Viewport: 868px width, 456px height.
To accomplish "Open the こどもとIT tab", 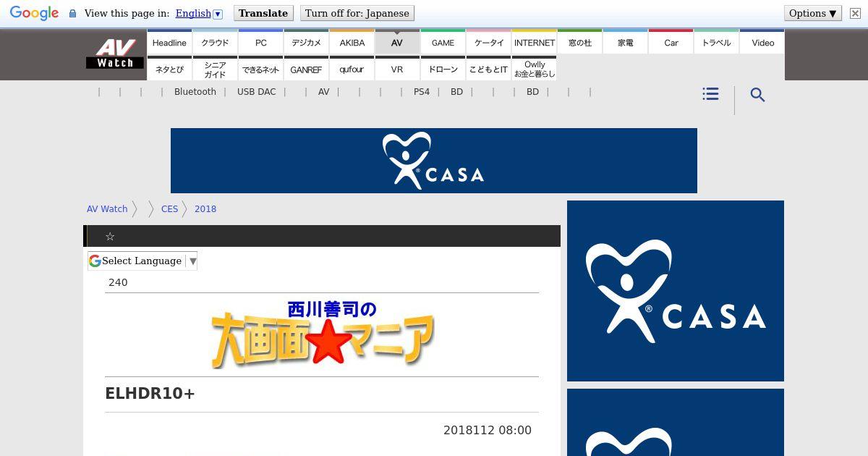I will (488, 69).
